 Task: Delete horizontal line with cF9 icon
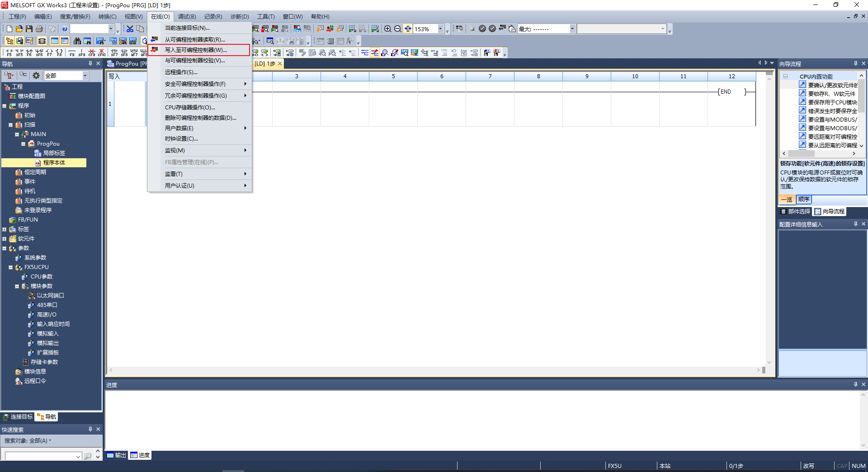click(92, 53)
